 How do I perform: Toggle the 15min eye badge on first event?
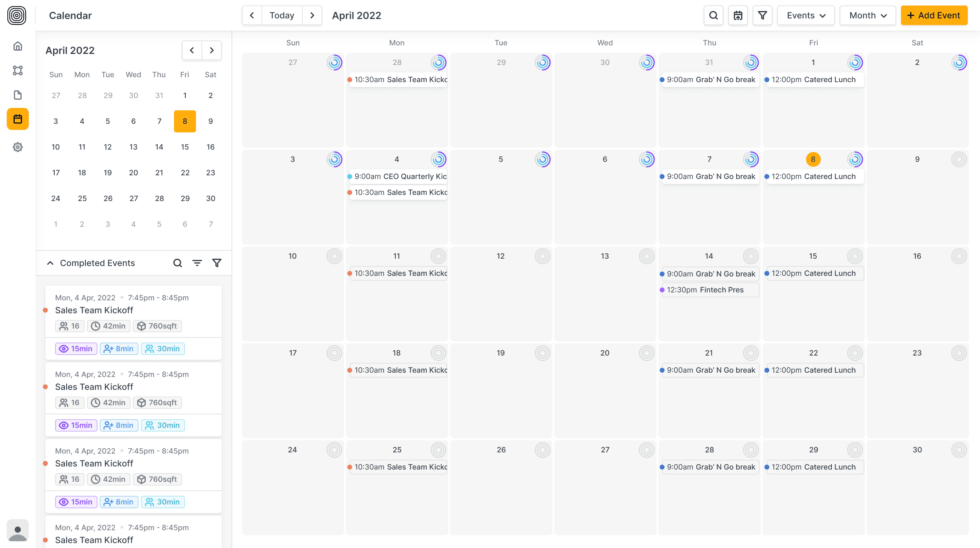click(76, 349)
